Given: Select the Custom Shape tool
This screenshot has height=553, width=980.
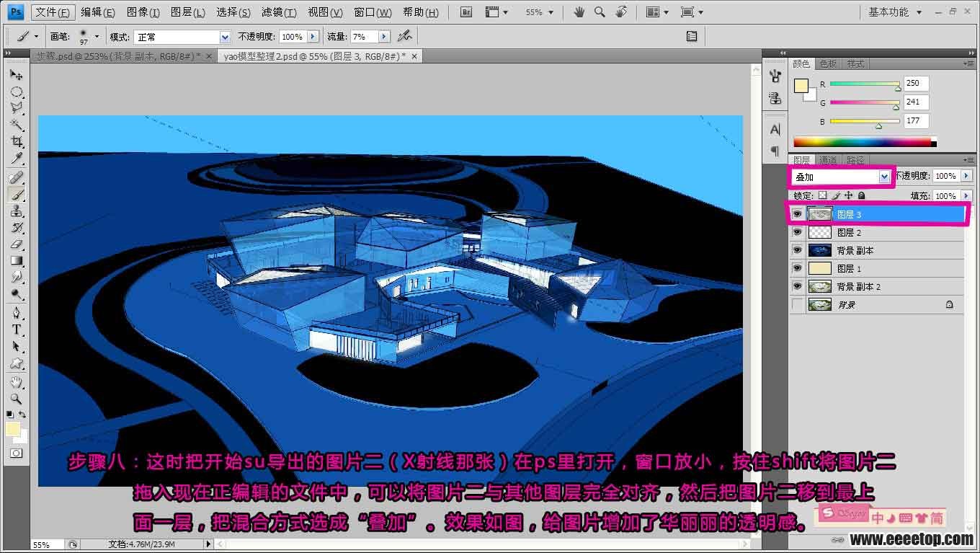Looking at the screenshot, I should click(x=17, y=363).
